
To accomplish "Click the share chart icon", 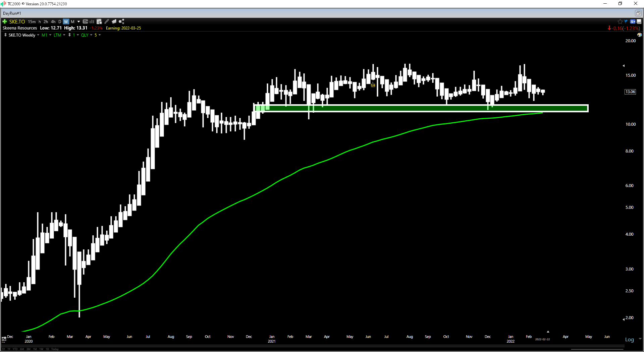I will pyautogui.click(x=121, y=21).
